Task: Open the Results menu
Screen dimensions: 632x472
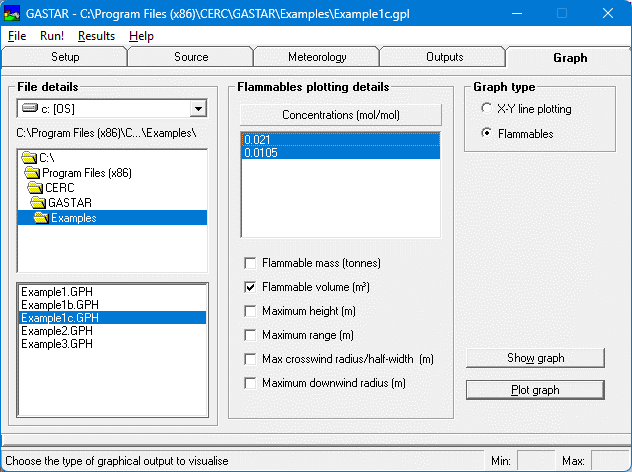Action: 96,36
